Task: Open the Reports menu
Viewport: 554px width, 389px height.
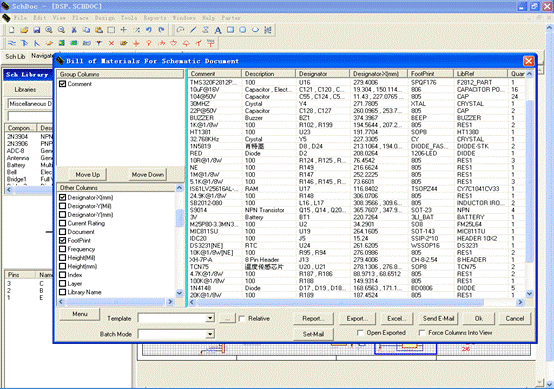Action: click(x=154, y=17)
